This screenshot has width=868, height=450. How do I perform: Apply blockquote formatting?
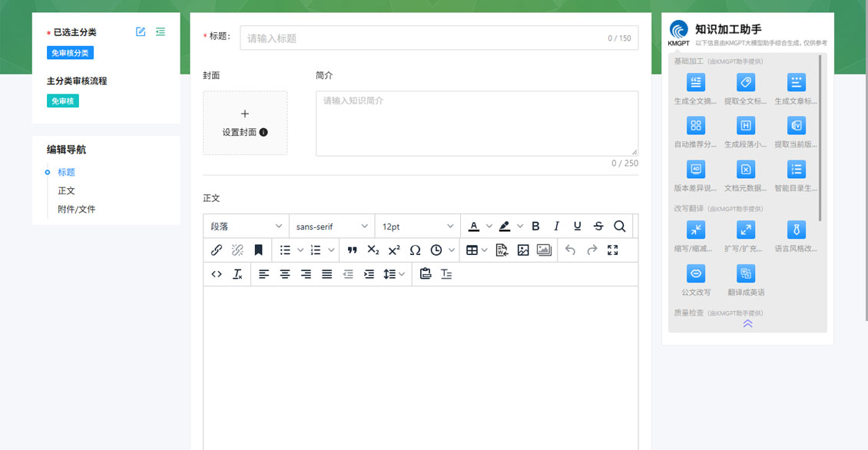point(352,250)
